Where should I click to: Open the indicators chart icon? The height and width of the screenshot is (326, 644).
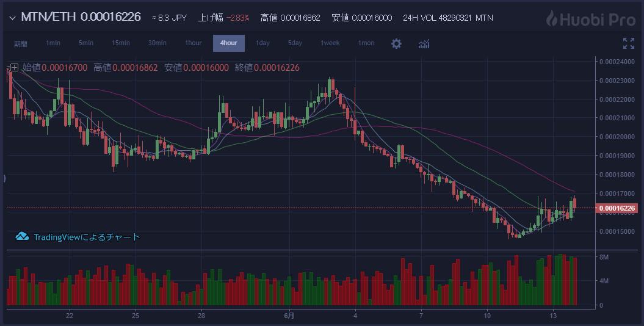424,43
